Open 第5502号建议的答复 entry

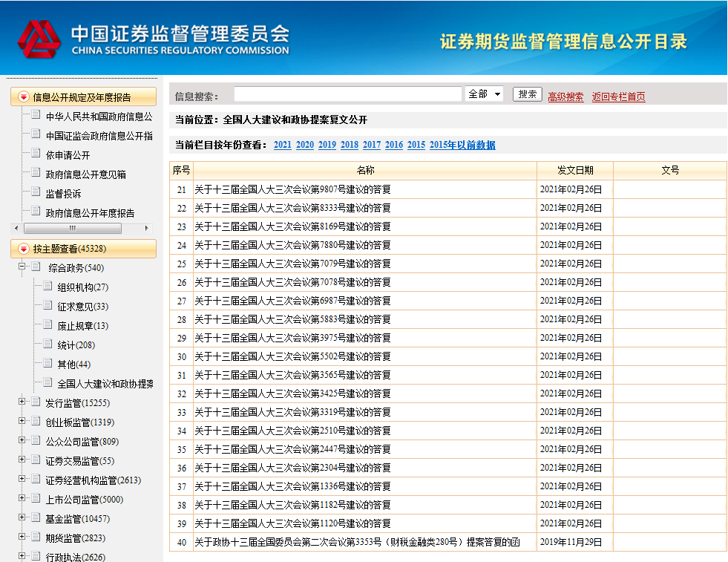292,356
